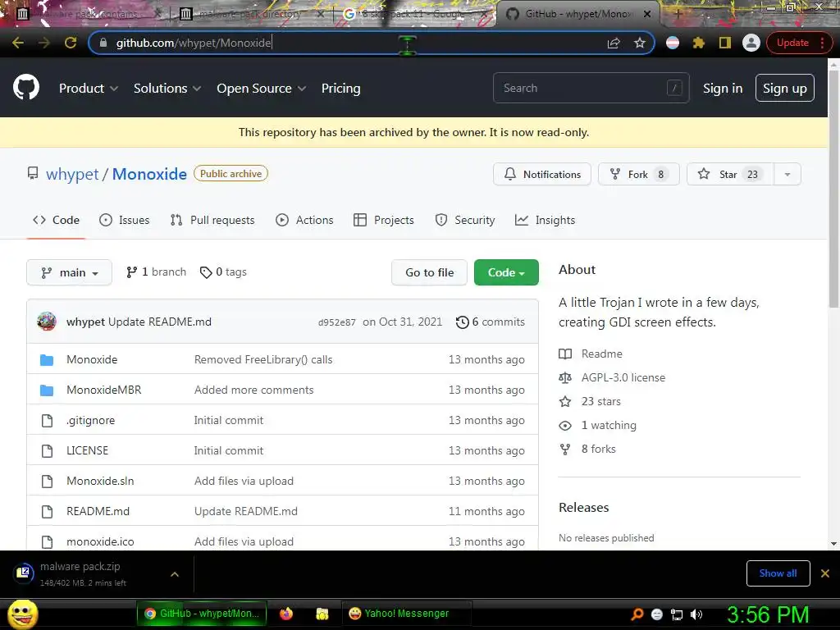Click the Firefox taskbar icon
The height and width of the screenshot is (630, 840).
click(286, 614)
